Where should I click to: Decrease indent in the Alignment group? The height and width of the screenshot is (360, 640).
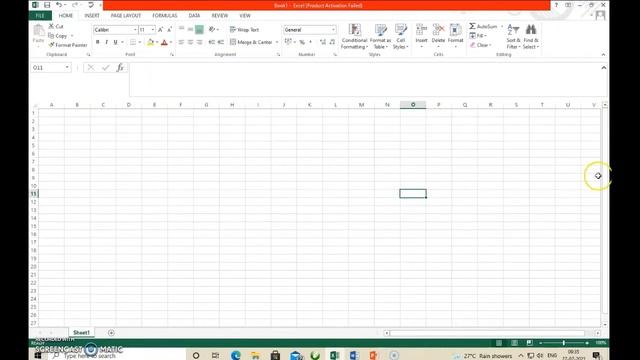click(x=211, y=42)
